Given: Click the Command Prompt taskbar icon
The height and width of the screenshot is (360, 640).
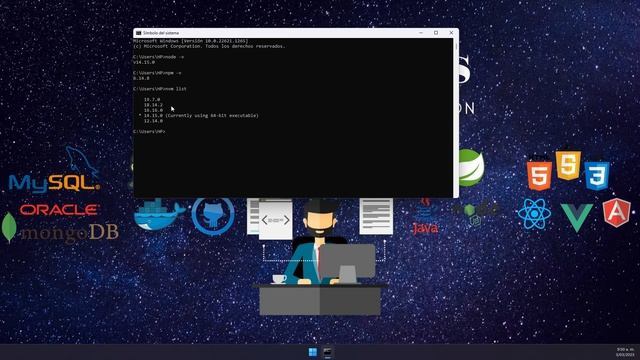Looking at the screenshot, I should pos(327,352).
